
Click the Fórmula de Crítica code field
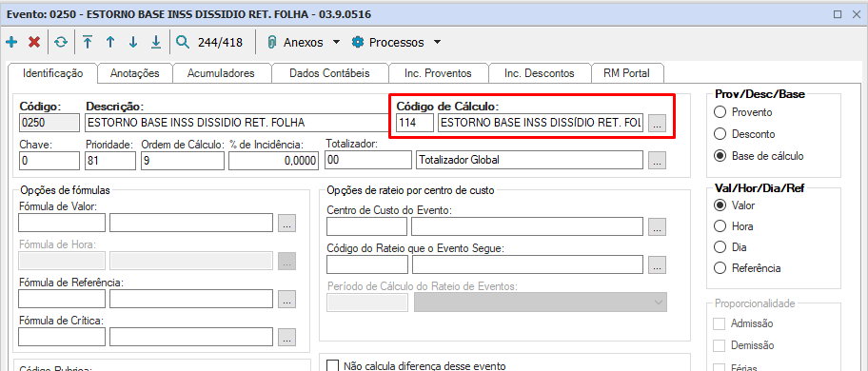62,336
